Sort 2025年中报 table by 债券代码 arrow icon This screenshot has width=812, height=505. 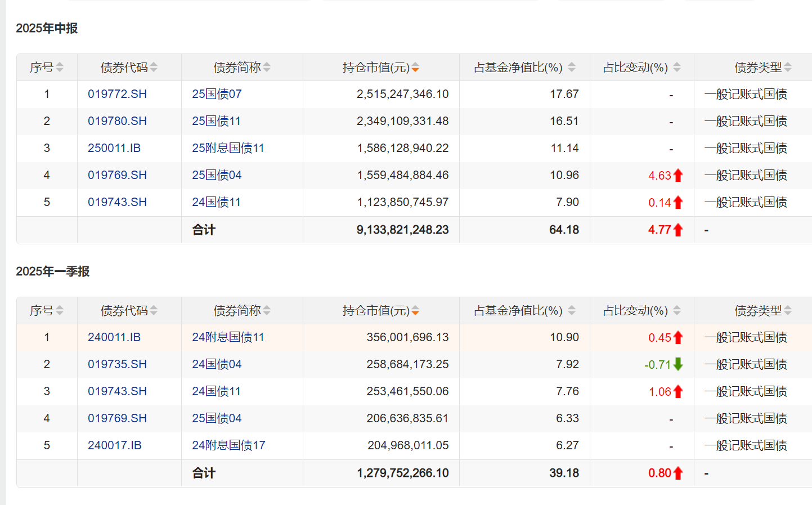tap(154, 68)
